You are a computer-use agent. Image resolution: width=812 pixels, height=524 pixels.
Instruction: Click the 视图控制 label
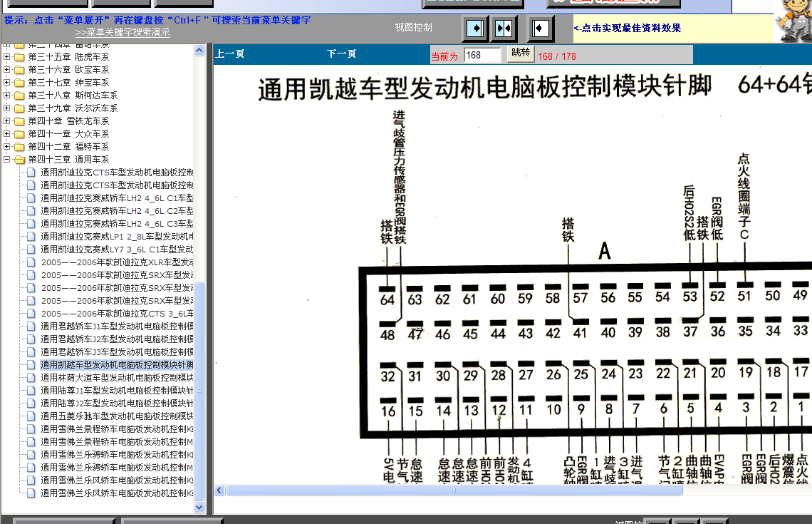point(413,28)
